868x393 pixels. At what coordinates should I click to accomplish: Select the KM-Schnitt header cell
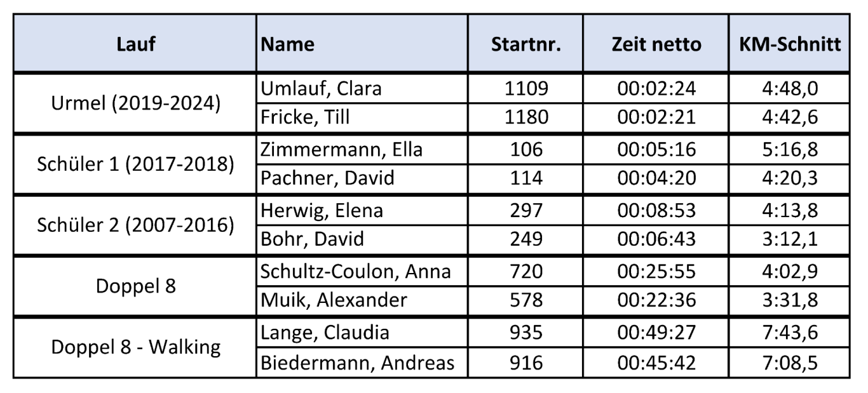click(x=789, y=44)
